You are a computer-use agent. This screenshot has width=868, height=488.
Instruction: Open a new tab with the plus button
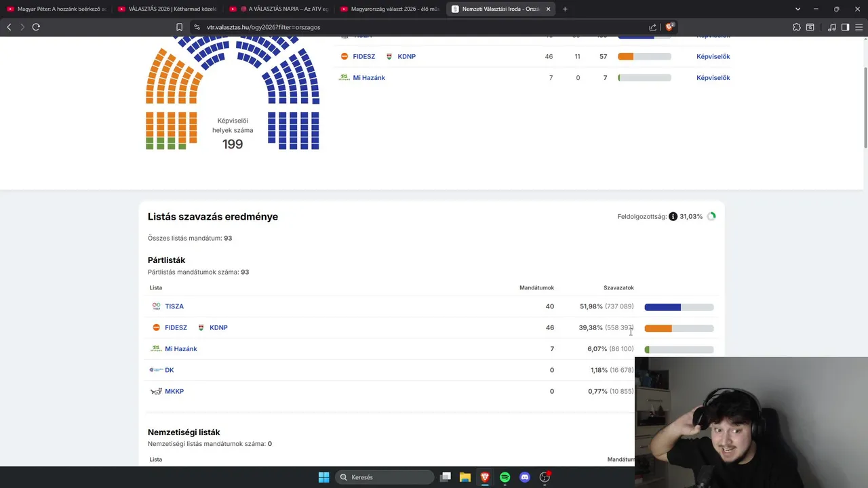pyautogui.click(x=565, y=9)
